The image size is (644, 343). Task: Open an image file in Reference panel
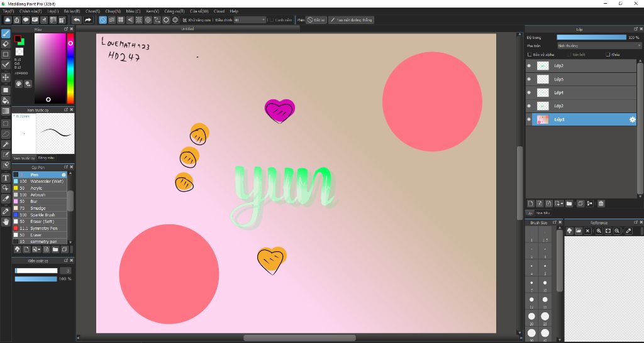click(x=579, y=231)
